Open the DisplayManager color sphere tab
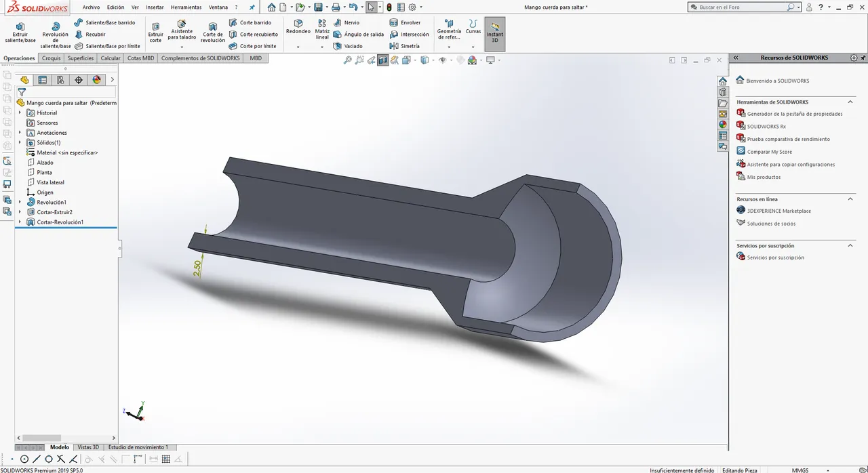This screenshot has width=868, height=473. pos(96,80)
